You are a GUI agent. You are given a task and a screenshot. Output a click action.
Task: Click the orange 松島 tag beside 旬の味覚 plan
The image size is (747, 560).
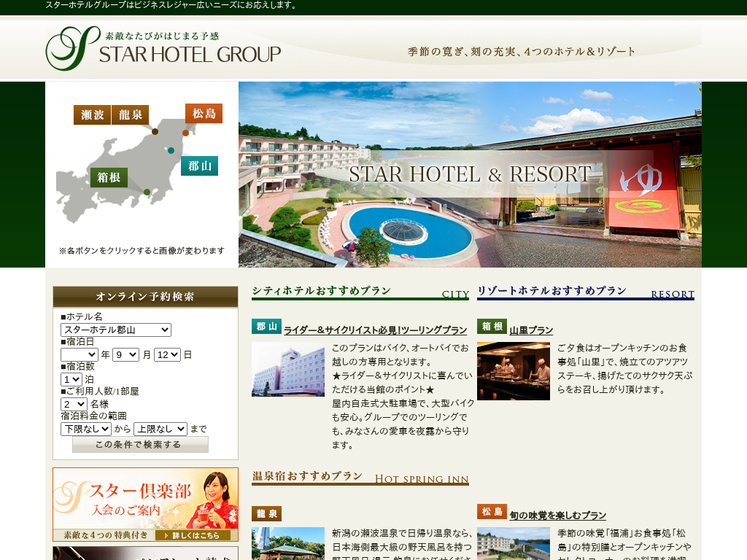pos(492,511)
